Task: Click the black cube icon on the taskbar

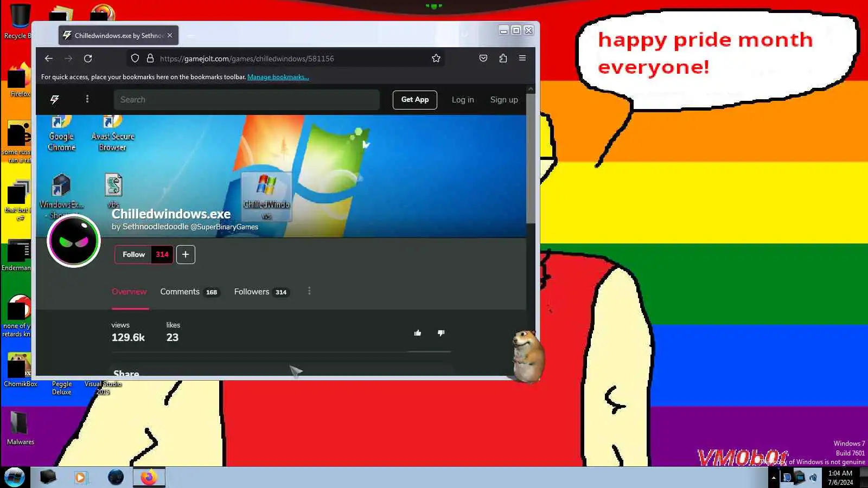Action: [x=48, y=477]
